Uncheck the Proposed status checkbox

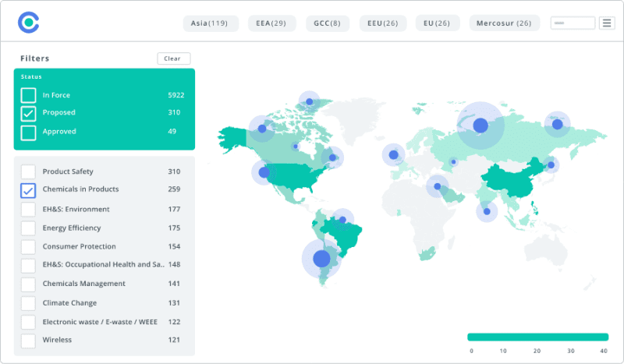point(28,114)
